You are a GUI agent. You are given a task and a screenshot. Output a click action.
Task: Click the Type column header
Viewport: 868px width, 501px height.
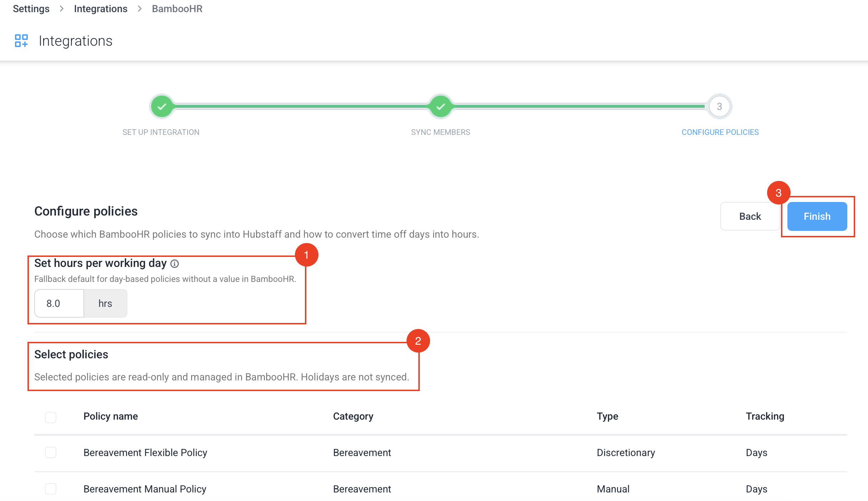(607, 416)
